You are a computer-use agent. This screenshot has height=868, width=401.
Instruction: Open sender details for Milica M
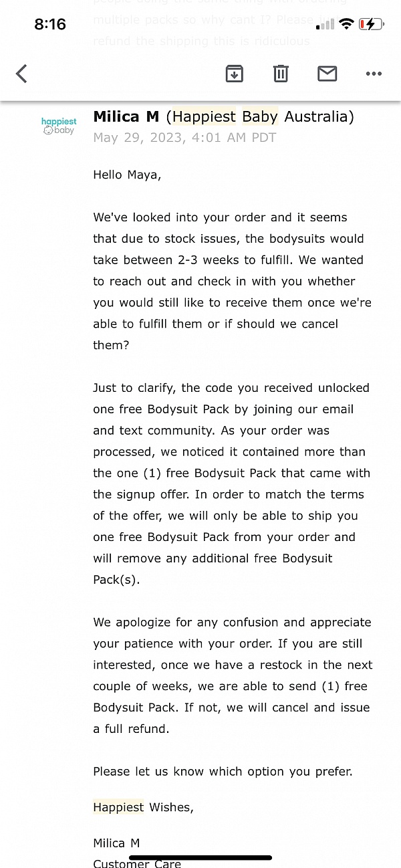tap(126, 117)
